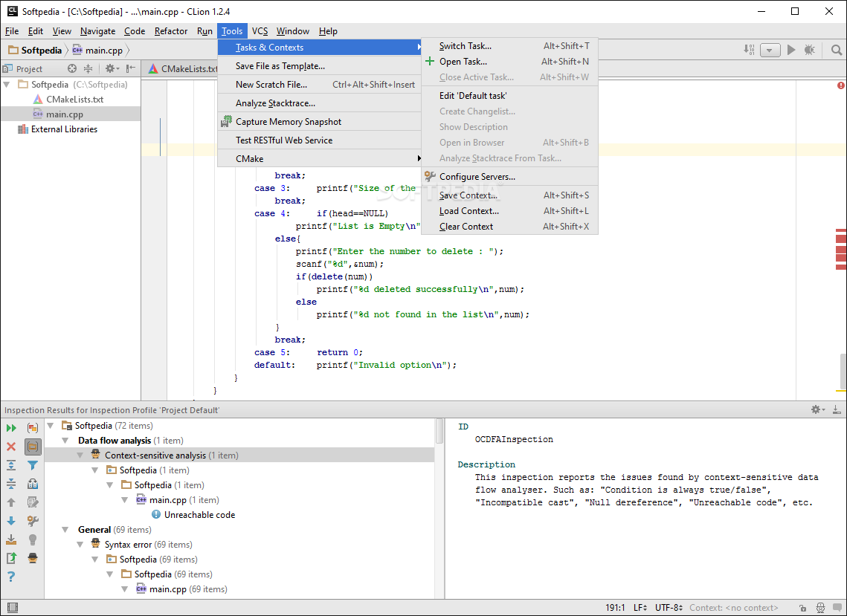Click the green-arrow page icon in inspection toolbar
Viewport: 847px width, 616px height.
coord(11,558)
